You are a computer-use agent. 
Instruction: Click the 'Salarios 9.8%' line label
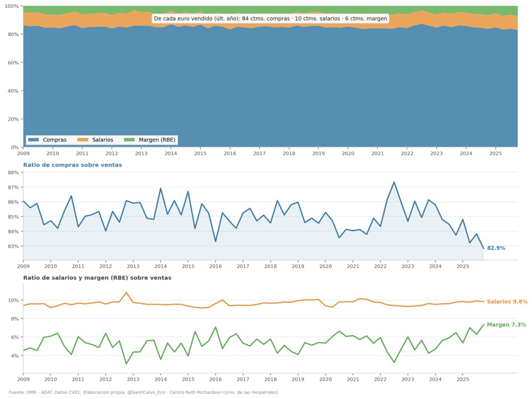tap(507, 302)
